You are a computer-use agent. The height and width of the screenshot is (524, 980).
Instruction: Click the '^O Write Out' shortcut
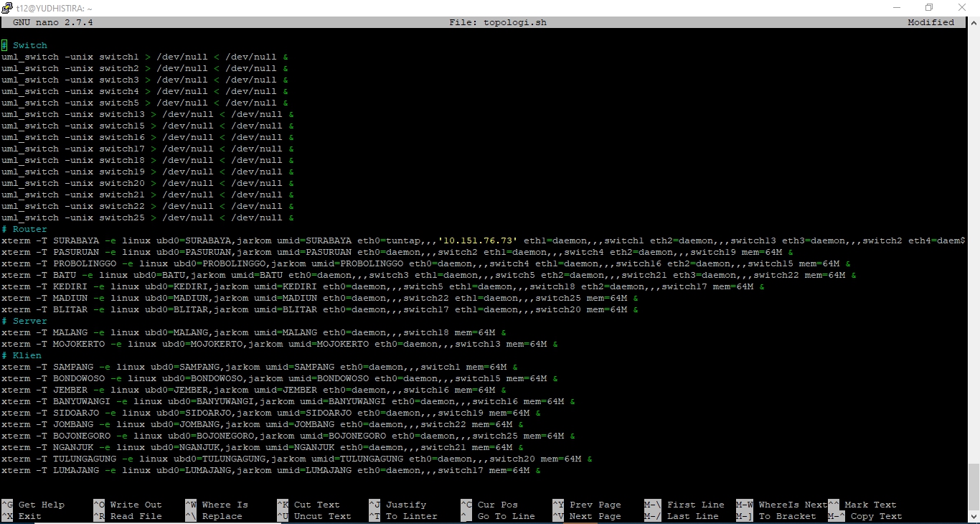[x=128, y=505]
